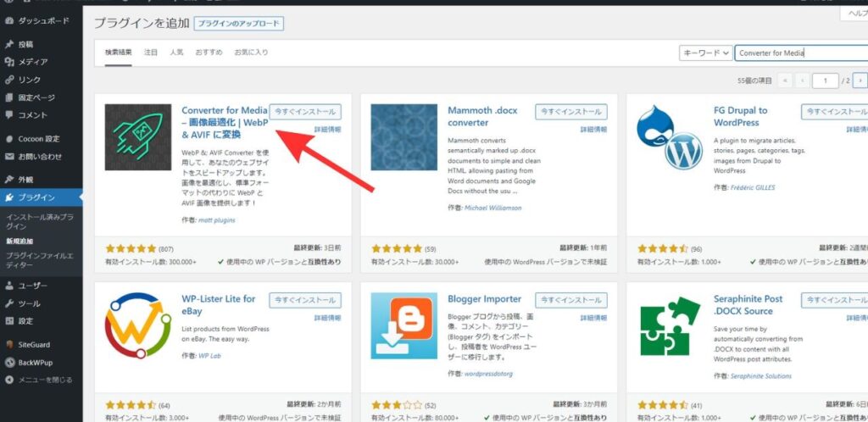The width and height of the screenshot is (868, 422).
Task: Open author link wordpressdotorg
Action: click(488, 374)
